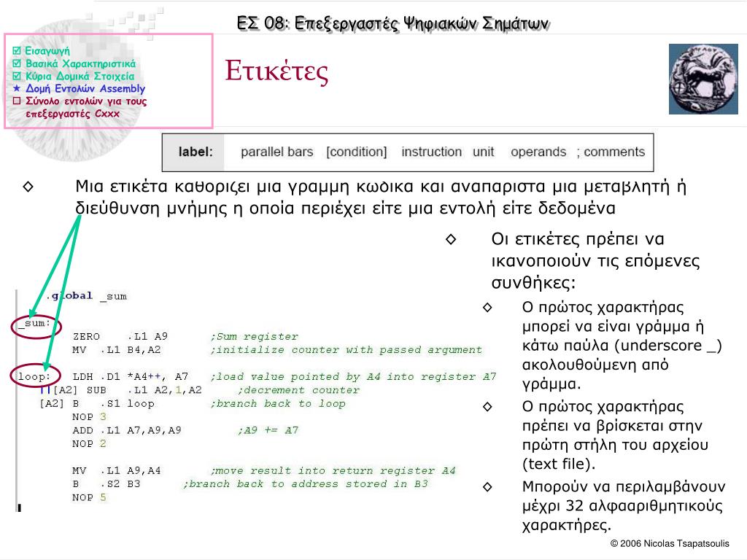Click the star beside Δομή Εντολών Assembly
The height and width of the screenshot is (560, 747).
[x=17, y=88]
